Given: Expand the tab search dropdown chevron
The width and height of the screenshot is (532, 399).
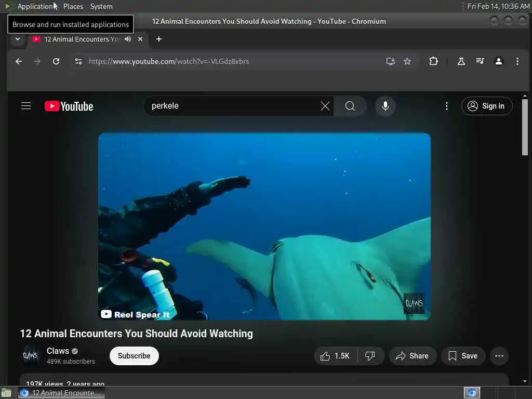Looking at the screenshot, I should pyautogui.click(x=18, y=39).
